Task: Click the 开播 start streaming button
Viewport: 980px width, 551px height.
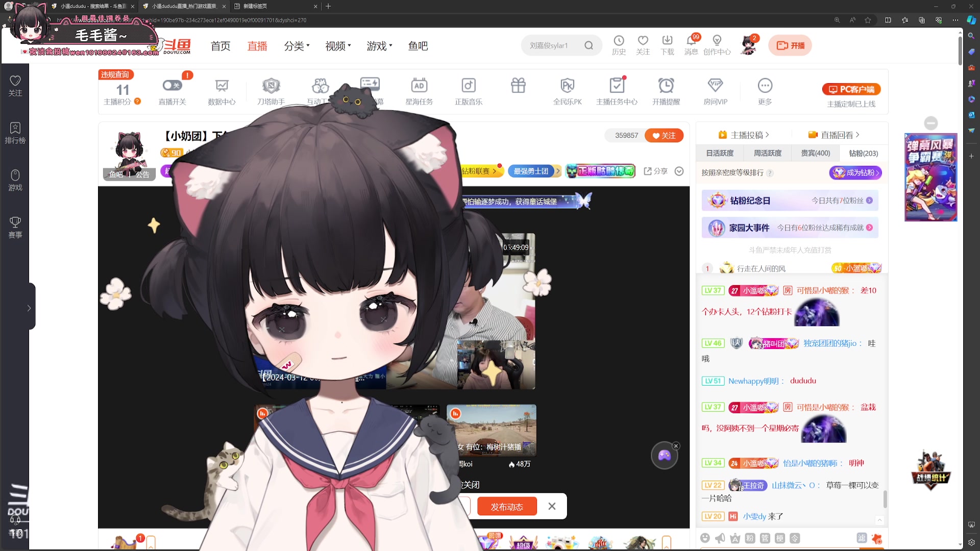Action: (x=790, y=45)
